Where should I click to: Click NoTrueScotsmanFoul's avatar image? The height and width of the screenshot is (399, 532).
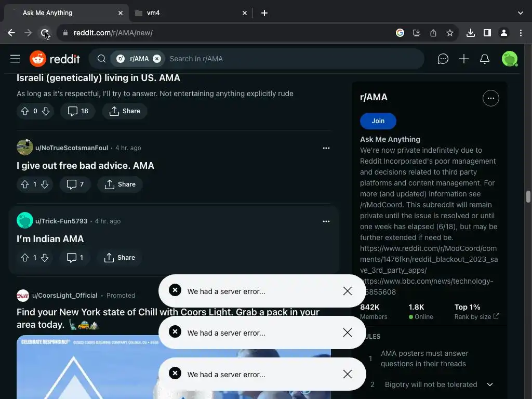pyautogui.click(x=25, y=147)
